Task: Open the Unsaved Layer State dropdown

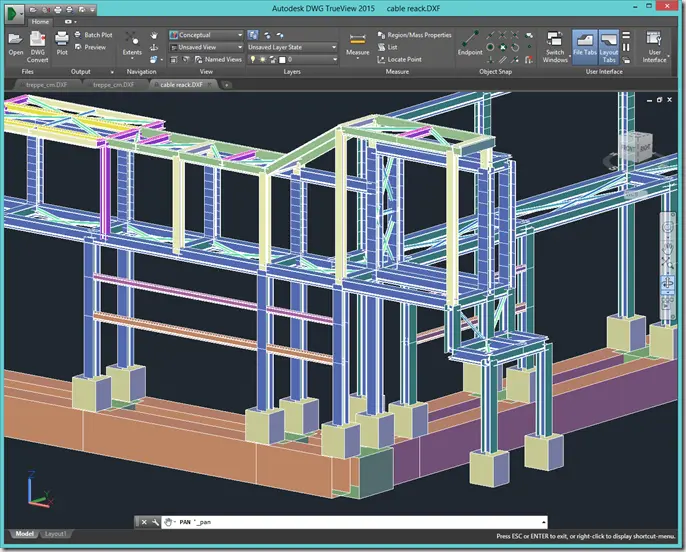Action: pos(292,47)
